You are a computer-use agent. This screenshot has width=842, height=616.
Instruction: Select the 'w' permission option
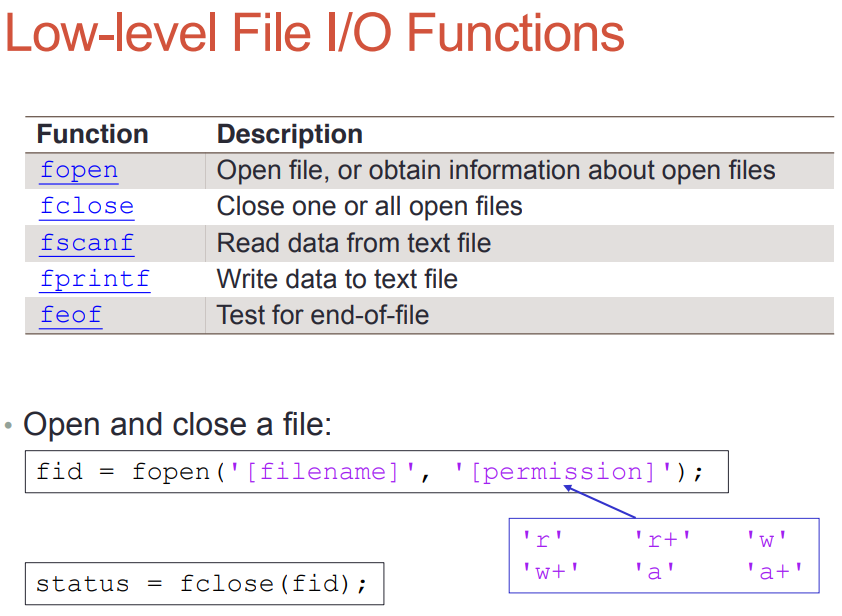point(767,540)
